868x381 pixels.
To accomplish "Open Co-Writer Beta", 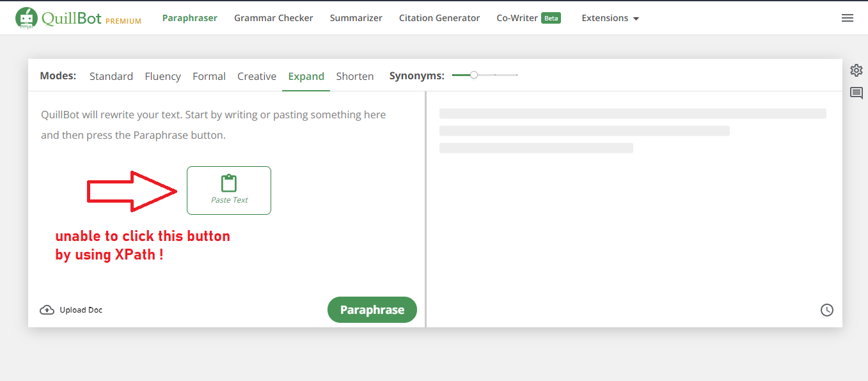I will point(529,18).
